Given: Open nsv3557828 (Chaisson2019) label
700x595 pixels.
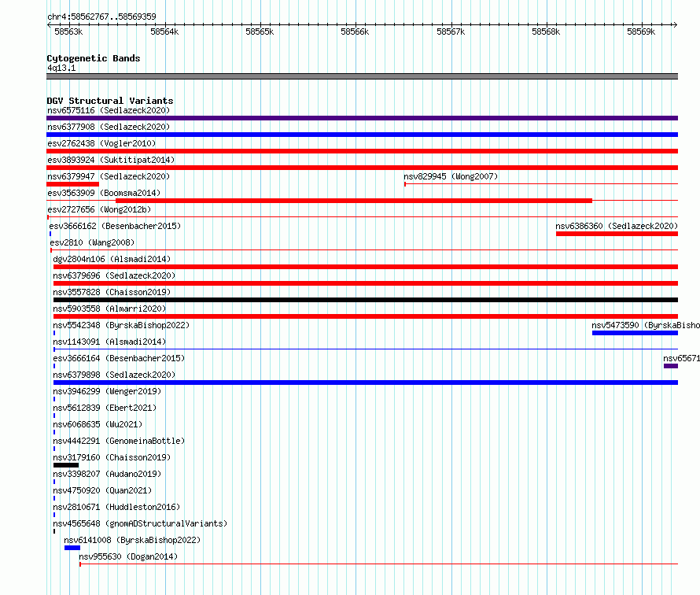Looking at the screenshot, I should (x=112, y=292).
